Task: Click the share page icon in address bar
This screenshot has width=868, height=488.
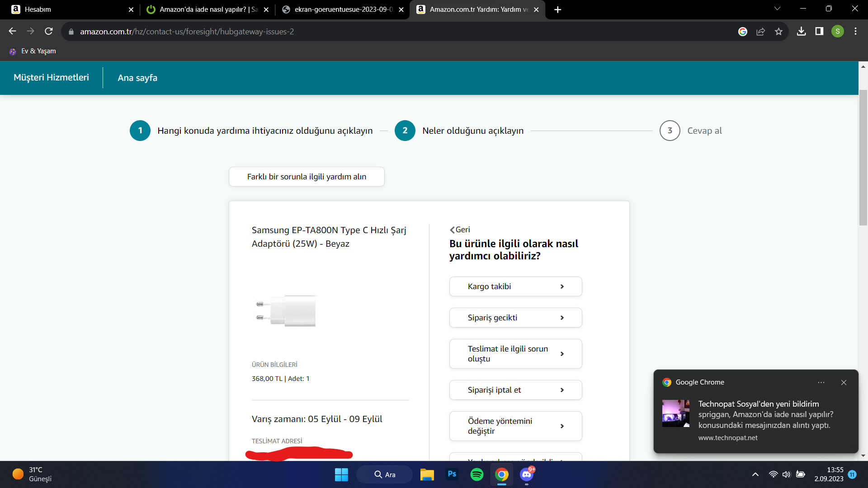Action: tap(760, 31)
